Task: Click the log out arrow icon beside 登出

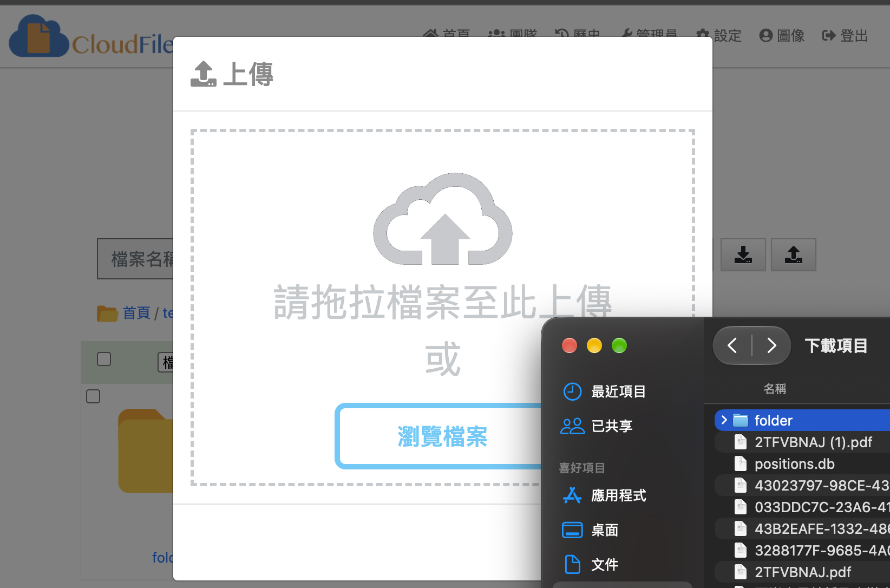Action: 829,36
